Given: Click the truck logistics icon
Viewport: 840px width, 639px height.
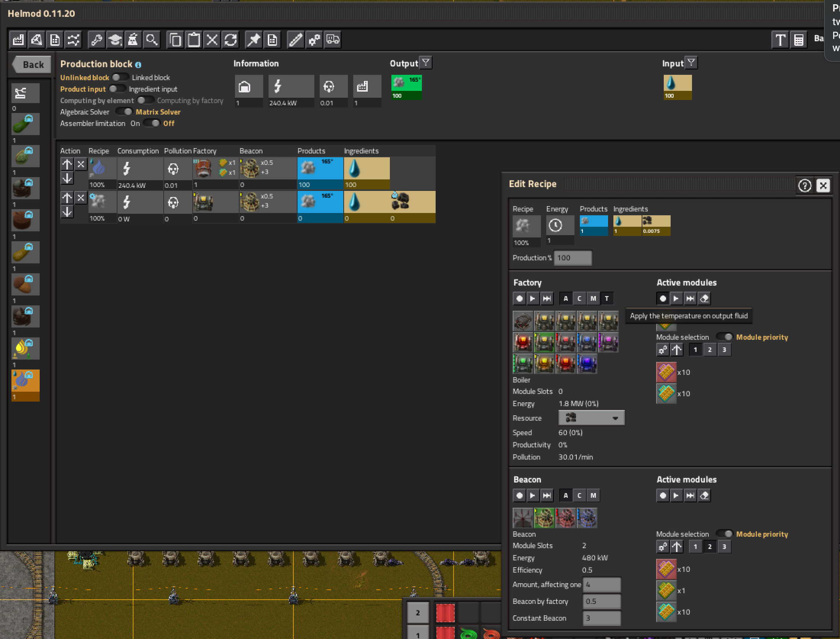Looking at the screenshot, I should tap(333, 40).
